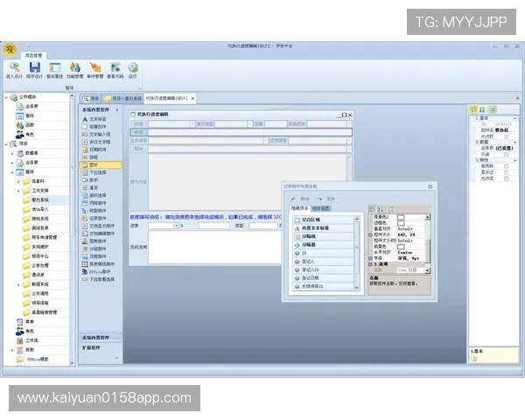The width and height of the screenshot is (525, 420).
Task: Open the 进度 dropdown in the form
Action: [177, 226]
